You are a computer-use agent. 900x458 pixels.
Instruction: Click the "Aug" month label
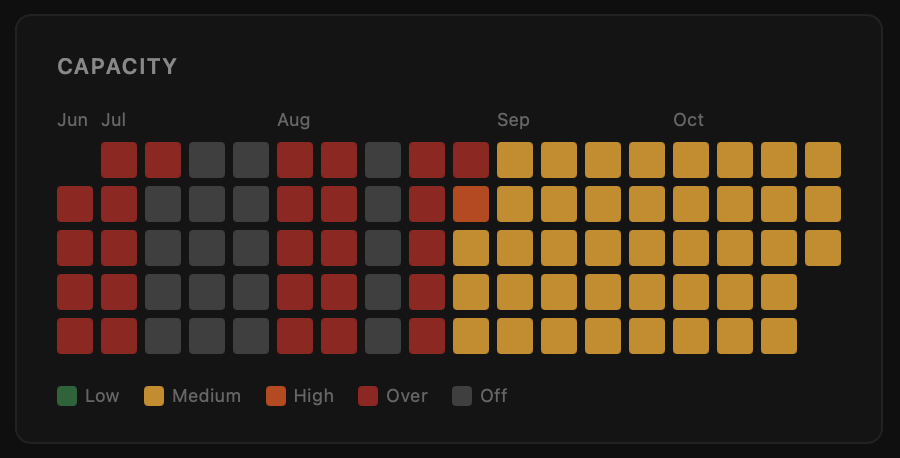[x=293, y=120]
